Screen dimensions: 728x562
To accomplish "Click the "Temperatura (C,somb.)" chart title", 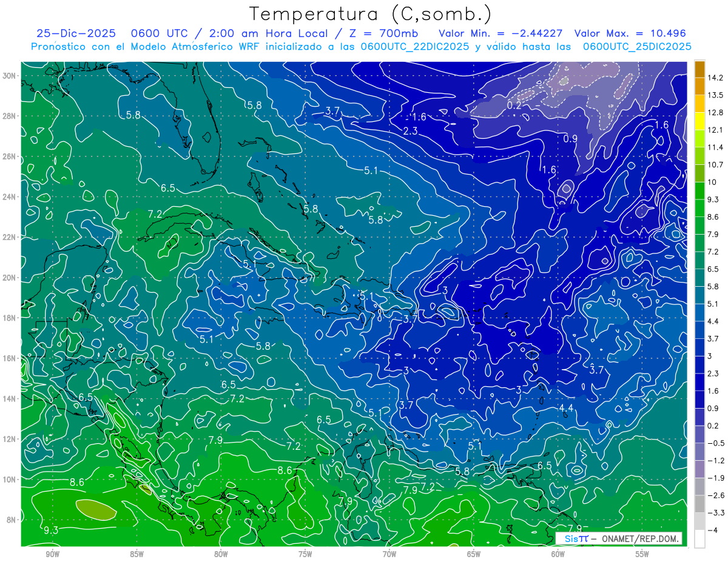I will (371, 15).
